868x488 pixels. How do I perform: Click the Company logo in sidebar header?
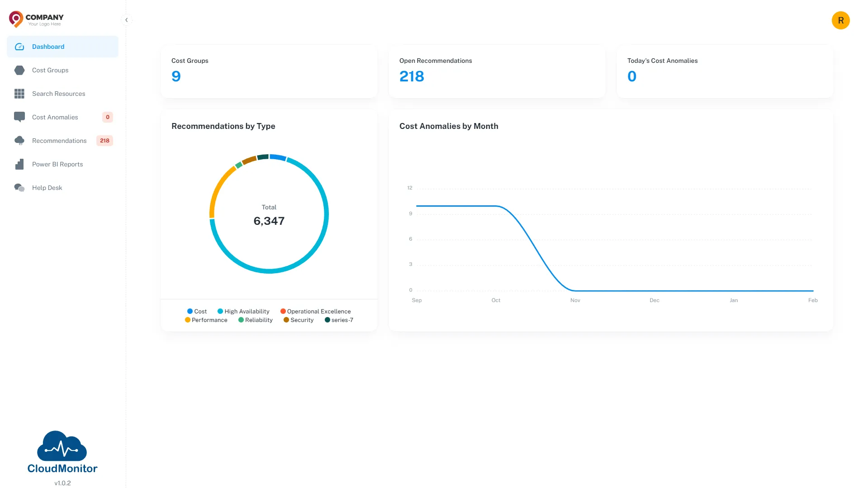point(36,19)
